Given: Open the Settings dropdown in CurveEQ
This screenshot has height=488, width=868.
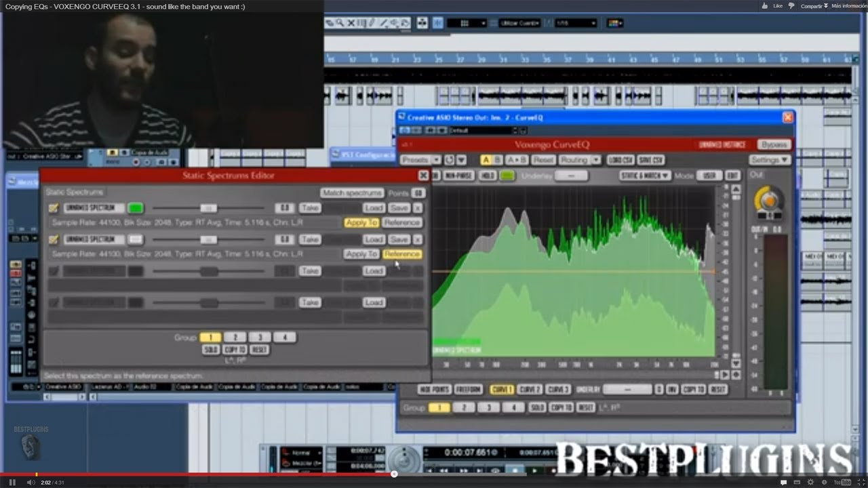Looking at the screenshot, I should 770,160.
